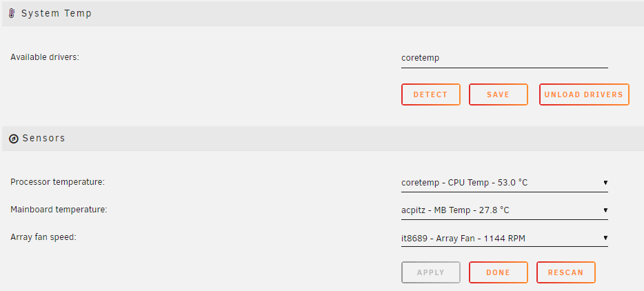Open the Mainboard temperature sensor dropdown
This screenshot has height=291, width=644.
[x=504, y=210]
